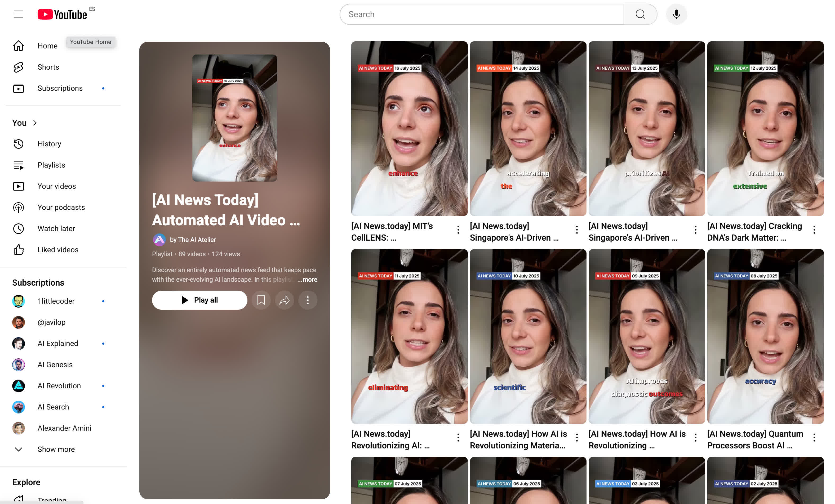Viewport: 835px width, 504px height.
Task: Open Shorts from sidebar icon
Action: pos(18,67)
